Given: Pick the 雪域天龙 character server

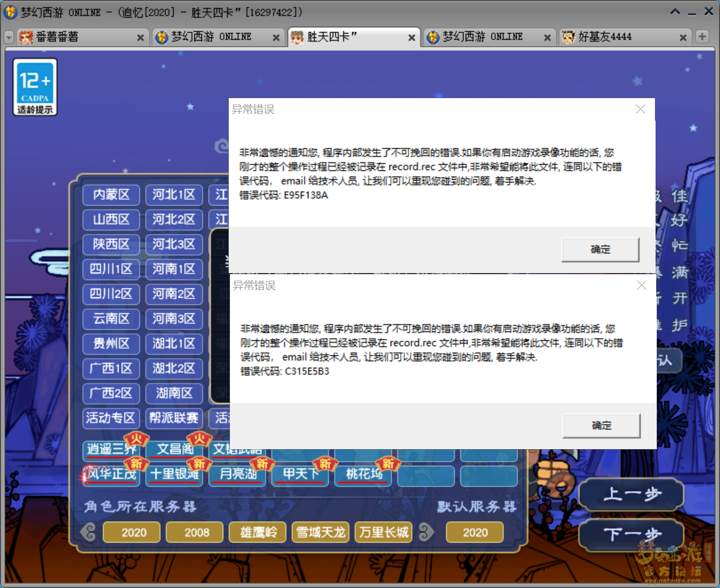Looking at the screenshot, I should pyautogui.click(x=320, y=532).
